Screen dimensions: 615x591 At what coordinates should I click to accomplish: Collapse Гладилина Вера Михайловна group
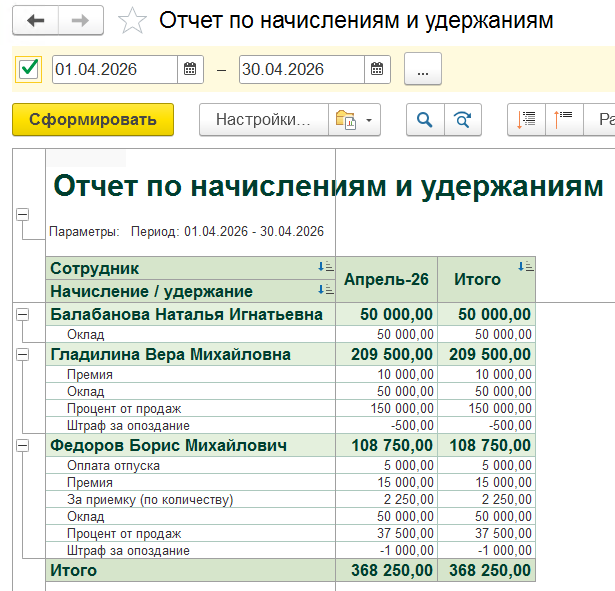(x=23, y=355)
